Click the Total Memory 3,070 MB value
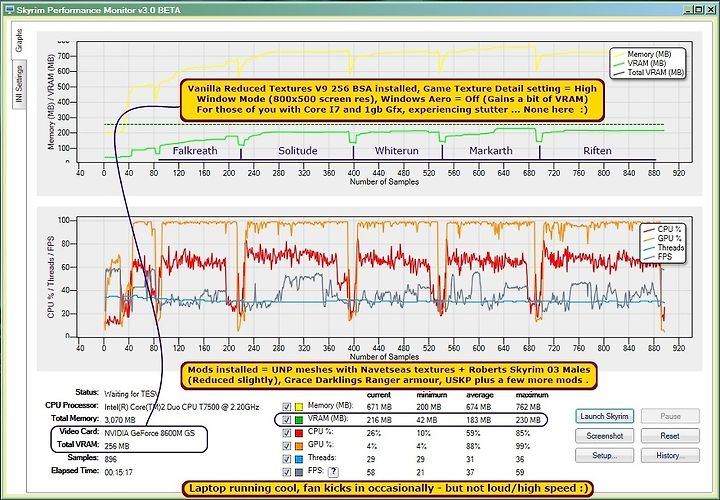This screenshot has width=720, height=500. tap(120, 420)
